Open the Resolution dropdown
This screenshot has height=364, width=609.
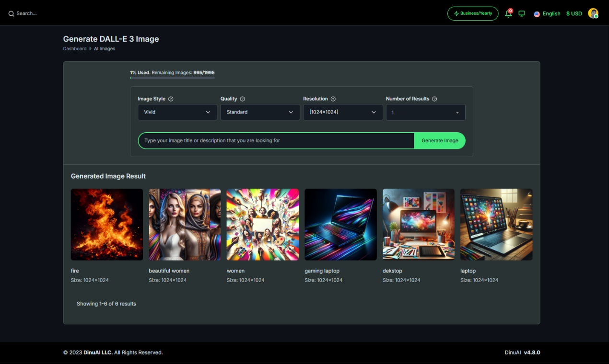343,112
